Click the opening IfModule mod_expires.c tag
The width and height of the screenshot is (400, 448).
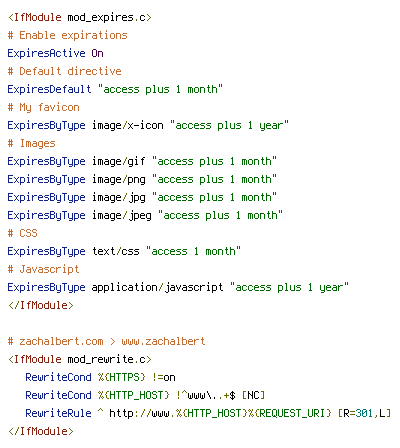(80, 17)
